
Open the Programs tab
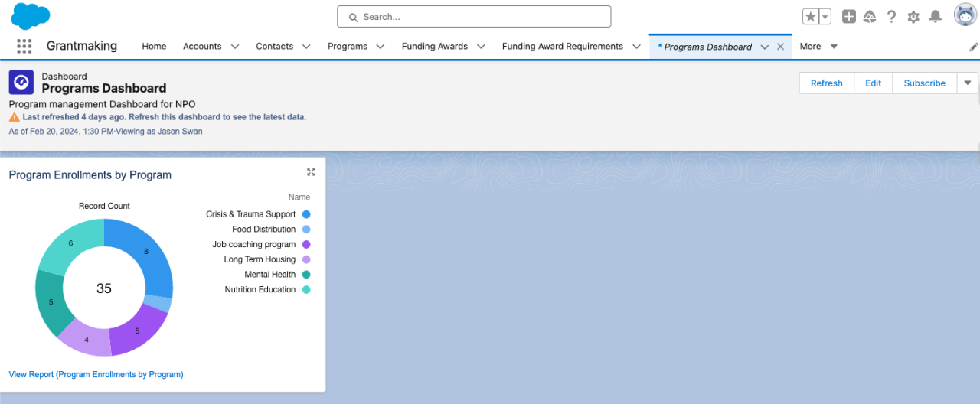pos(348,47)
